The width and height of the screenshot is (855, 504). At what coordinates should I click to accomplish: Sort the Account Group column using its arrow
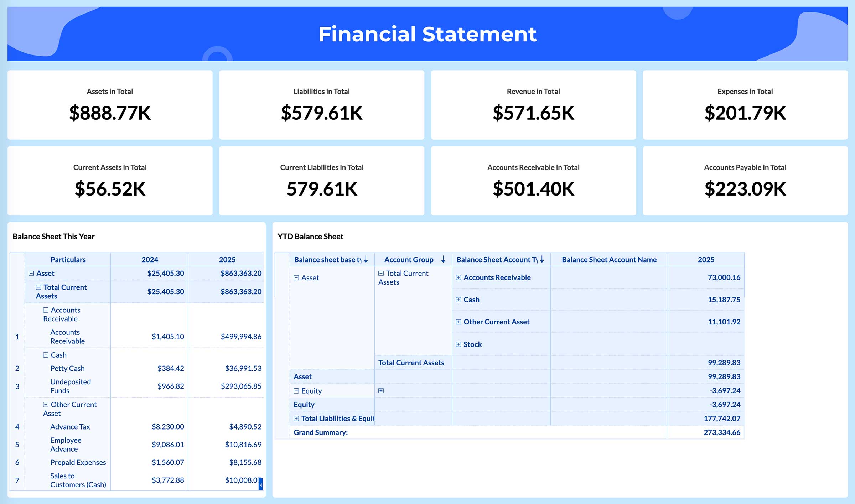click(x=443, y=260)
